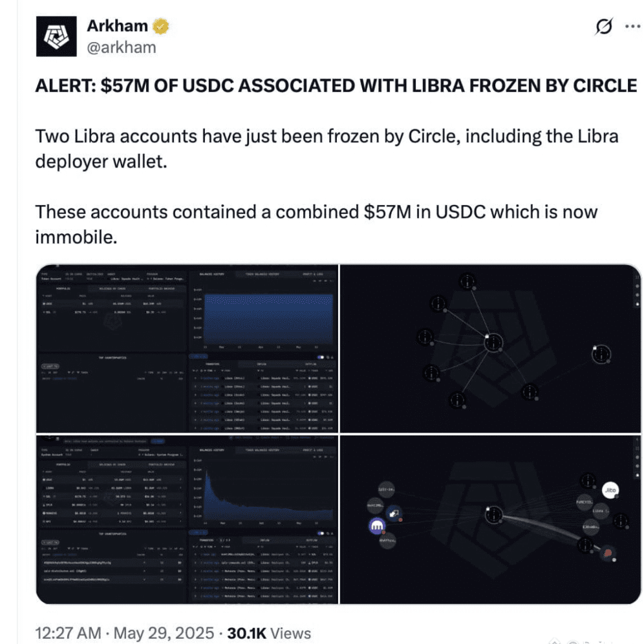
Task: Click the gold verified badge beside Arkham
Action: point(160,27)
